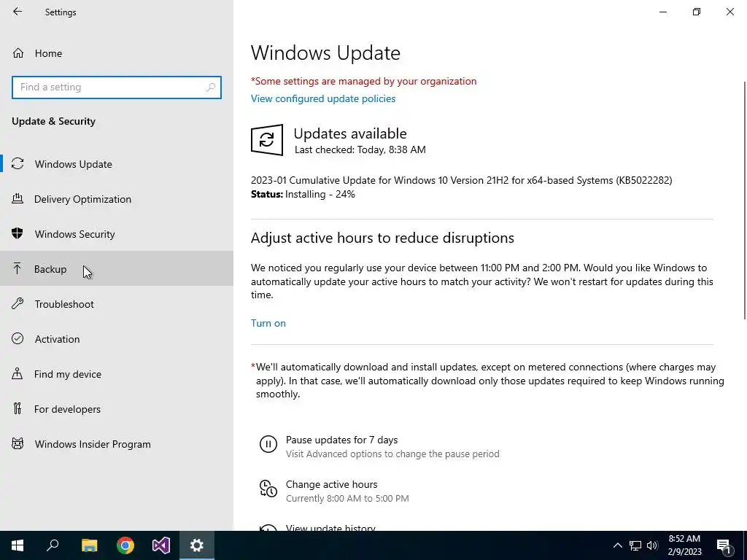The image size is (747, 560).
Task: Minimize the Settings window
Action: coord(662,12)
